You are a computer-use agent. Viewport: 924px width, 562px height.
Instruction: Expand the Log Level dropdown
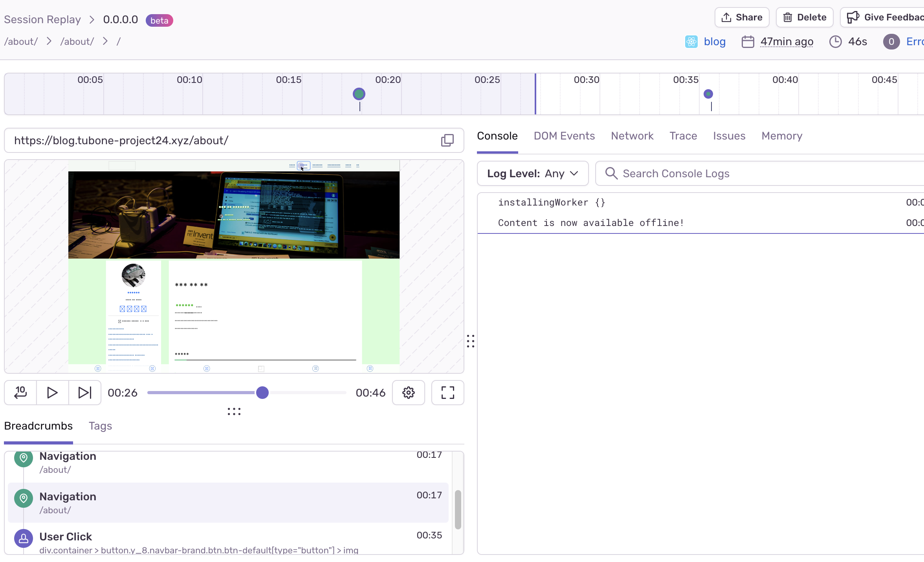pyautogui.click(x=532, y=173)
